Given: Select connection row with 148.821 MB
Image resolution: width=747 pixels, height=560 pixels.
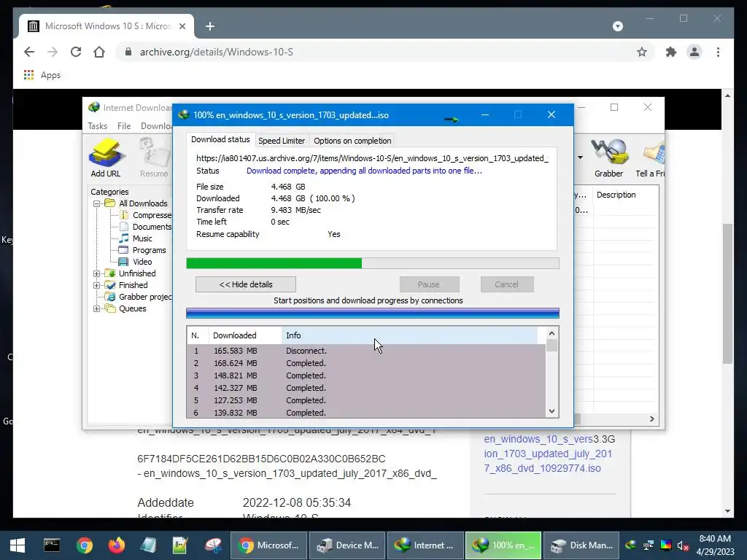Looking at the screenshot, I should coord(366,376).
